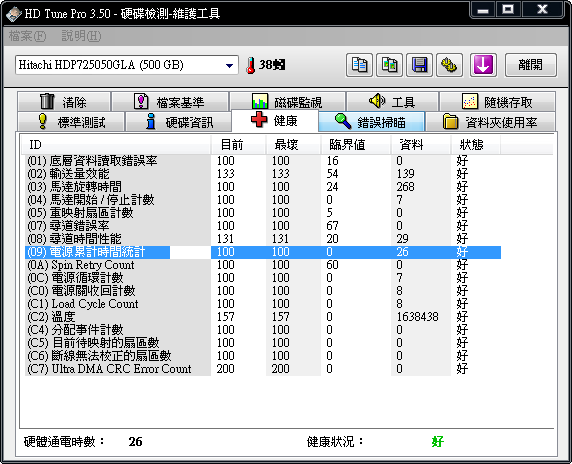The image size is (572, 464).
Task: Click the 臨界值 column header
Action: tap(356, 145)
